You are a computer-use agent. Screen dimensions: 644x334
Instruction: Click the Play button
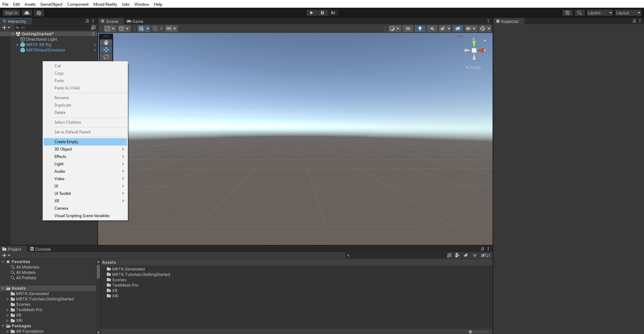[x=312, y=13]
